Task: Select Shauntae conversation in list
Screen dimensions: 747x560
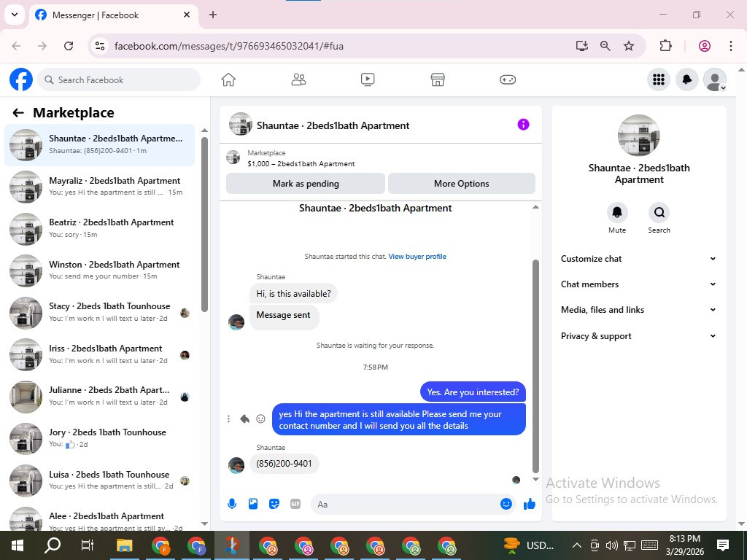Action: tap(100, 145)
